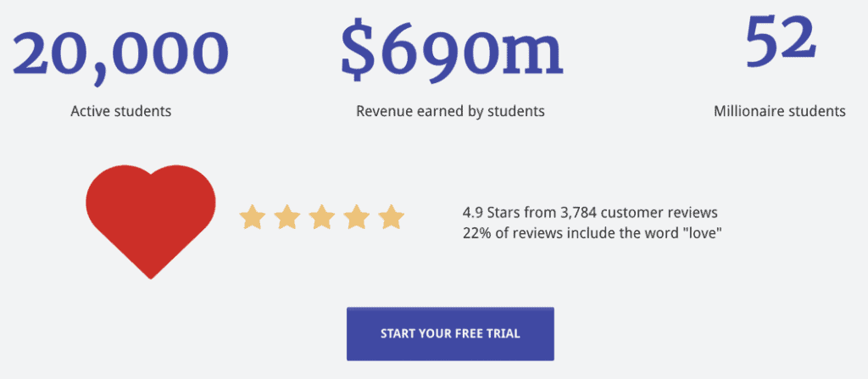Click the Revenue earned by students label
The image size is (868, 379).
[450, 111]
